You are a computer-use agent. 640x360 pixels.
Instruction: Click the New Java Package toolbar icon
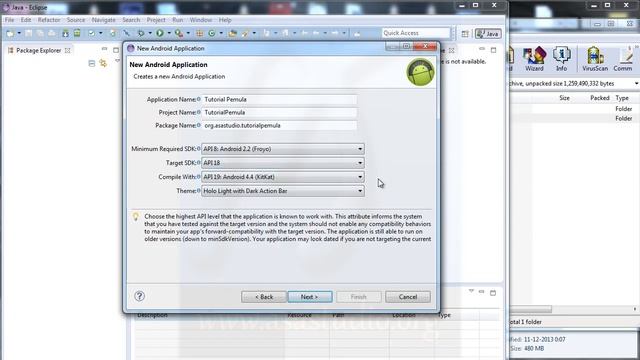tap(200, 33)
